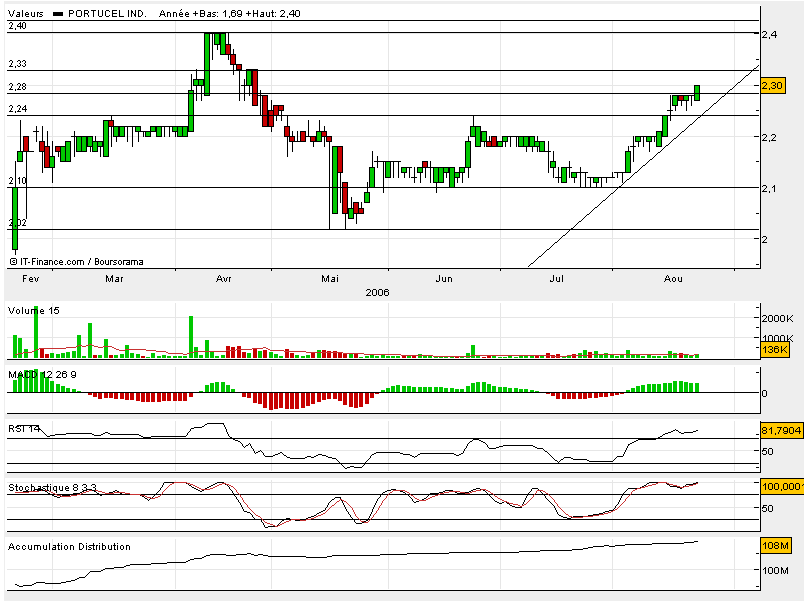Click the last green candlestick in August
The image size is (810, 613).
(x=697, y=93)
